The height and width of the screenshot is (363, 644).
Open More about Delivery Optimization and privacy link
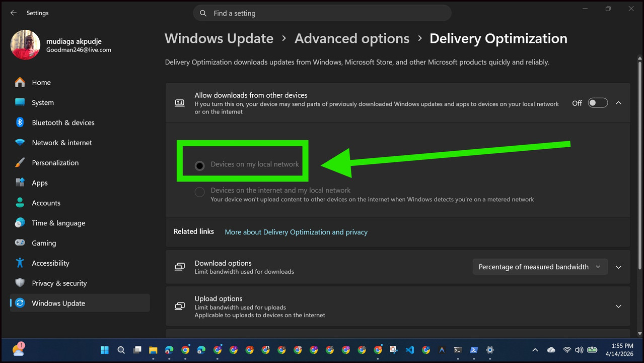point(296,232)
